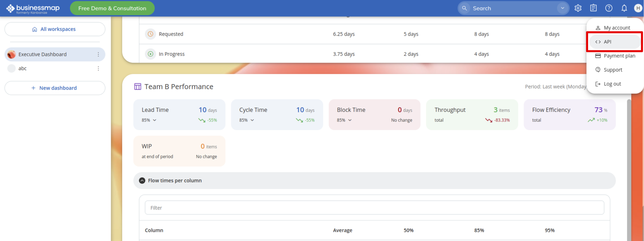Screen dimensions: 644x241
Task: Expand Lead Time 85% percentile dropdown
Action: [x=149, y=120]
